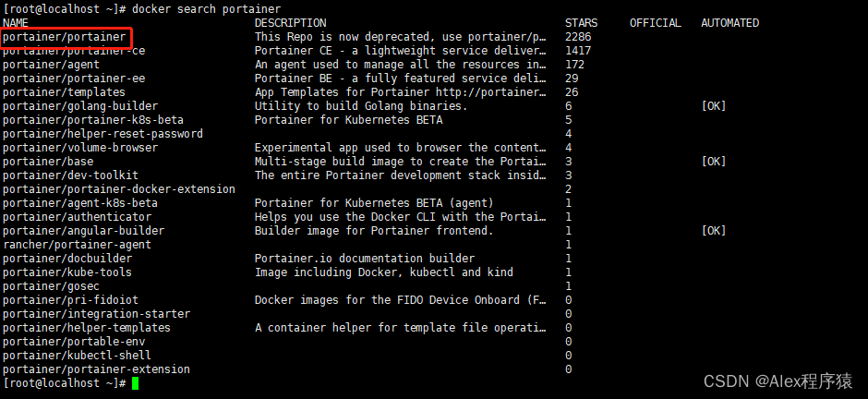Click the docker search portainer command text
This screenshot has height=399, width=868.
(x=207, y=9)
